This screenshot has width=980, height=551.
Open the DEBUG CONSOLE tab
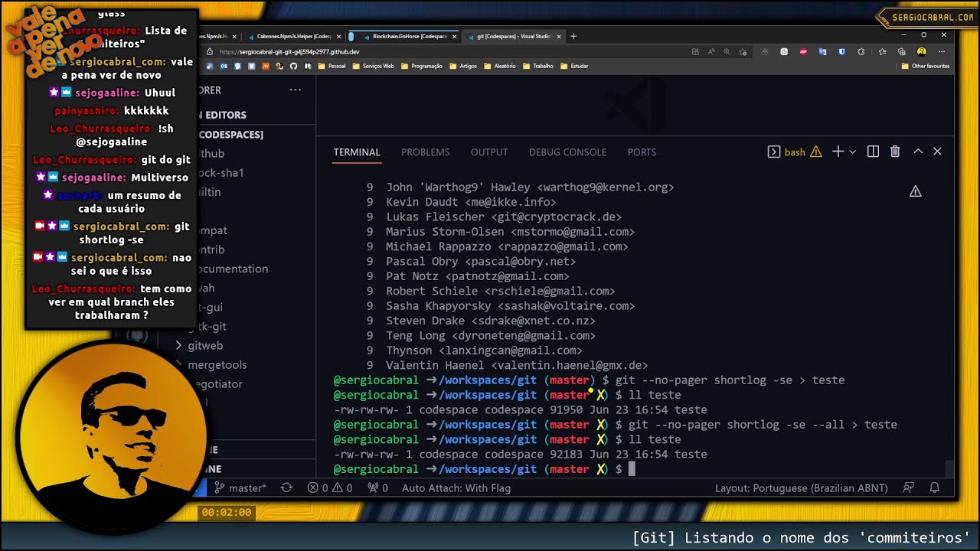point(567,152)
